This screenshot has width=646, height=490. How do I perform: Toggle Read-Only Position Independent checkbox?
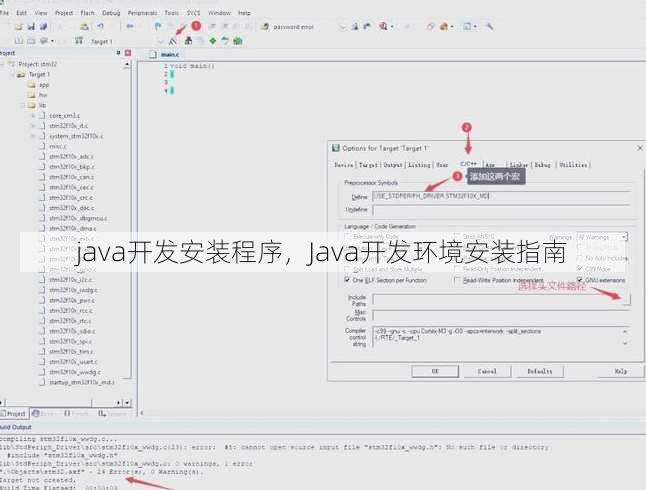point(456,269)
